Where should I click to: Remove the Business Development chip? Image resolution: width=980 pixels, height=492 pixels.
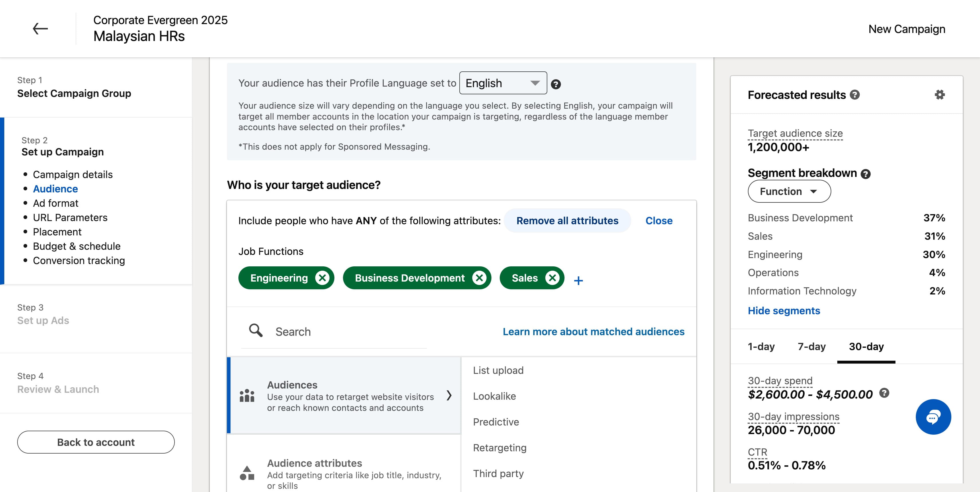pos(479,278)
